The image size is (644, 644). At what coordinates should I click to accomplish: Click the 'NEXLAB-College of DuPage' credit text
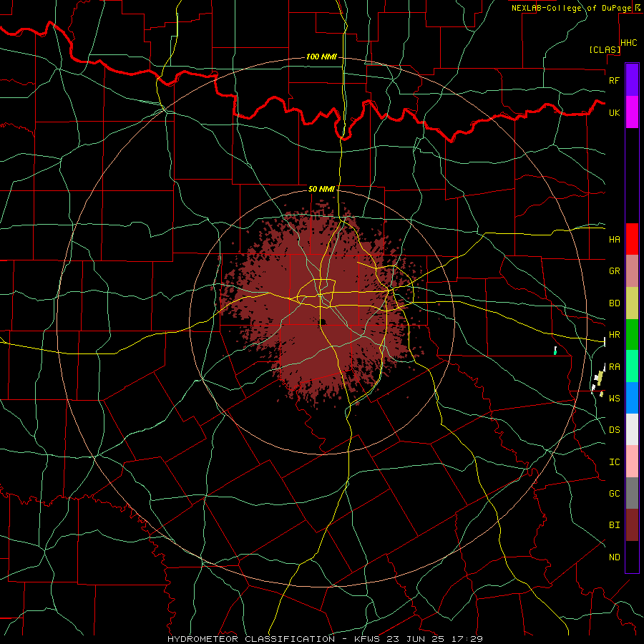coord(571,8)
